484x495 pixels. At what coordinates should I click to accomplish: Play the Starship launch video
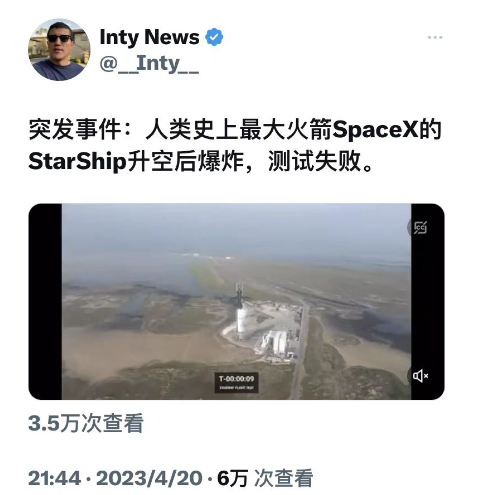[x=236, y=302]
